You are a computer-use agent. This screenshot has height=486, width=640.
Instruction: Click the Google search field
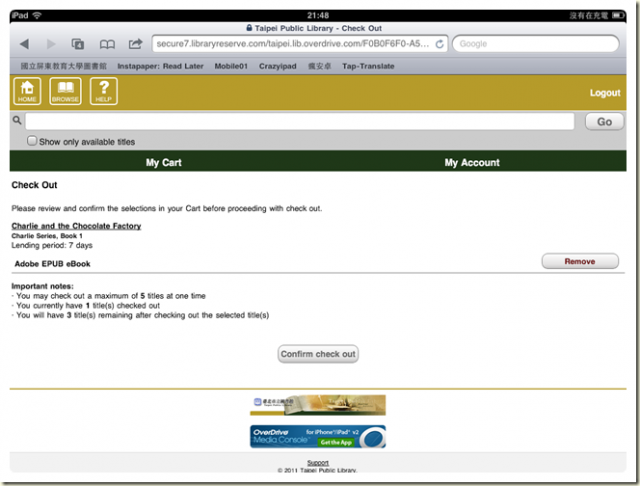pyautogui.click(x=536, y=44)
